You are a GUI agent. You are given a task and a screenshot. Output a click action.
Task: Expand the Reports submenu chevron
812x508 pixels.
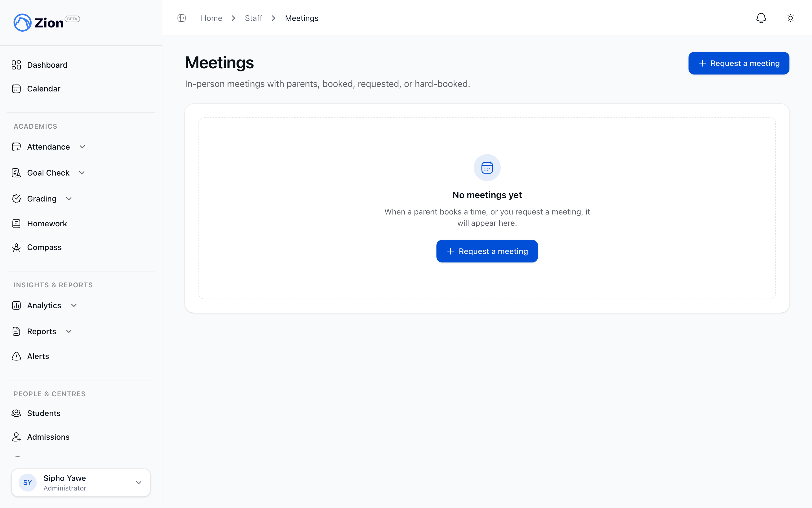69,331
